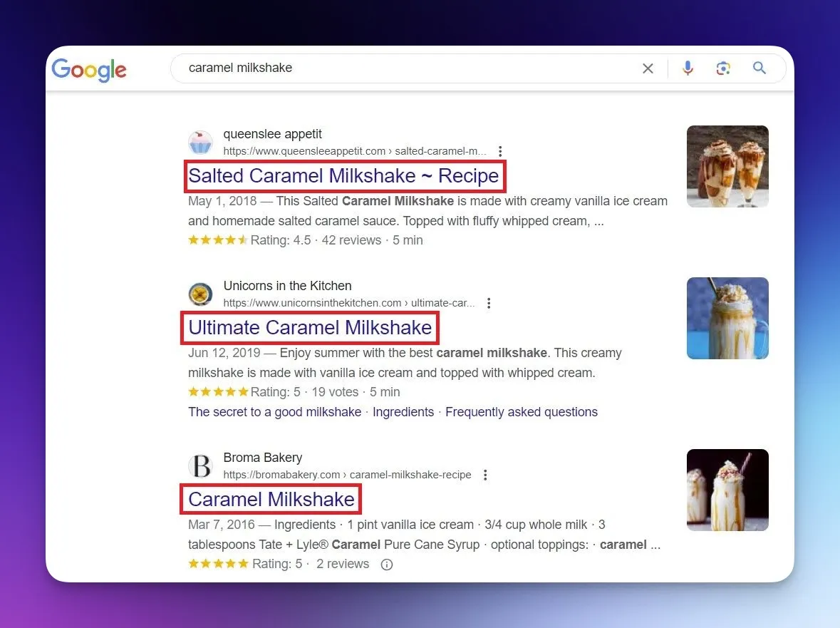
Task: Open the Ultimate Caramel Milkshake thumbnail
Action: click(727, 319)
